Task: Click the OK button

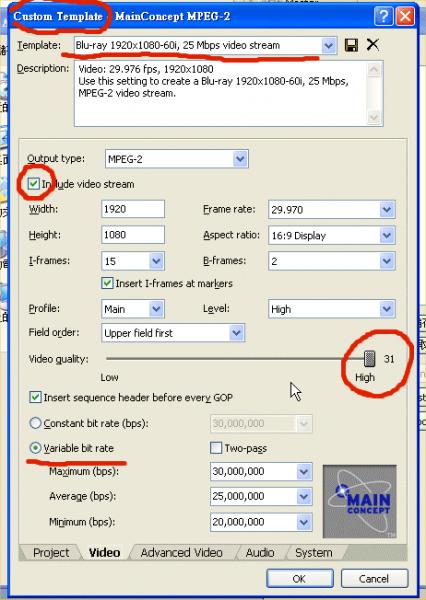Action: point(300,578)
